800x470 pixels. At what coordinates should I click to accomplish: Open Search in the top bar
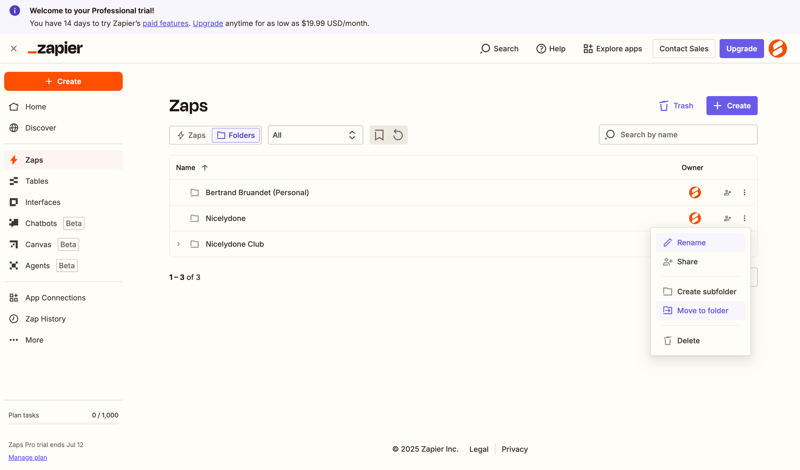point(499,48)
